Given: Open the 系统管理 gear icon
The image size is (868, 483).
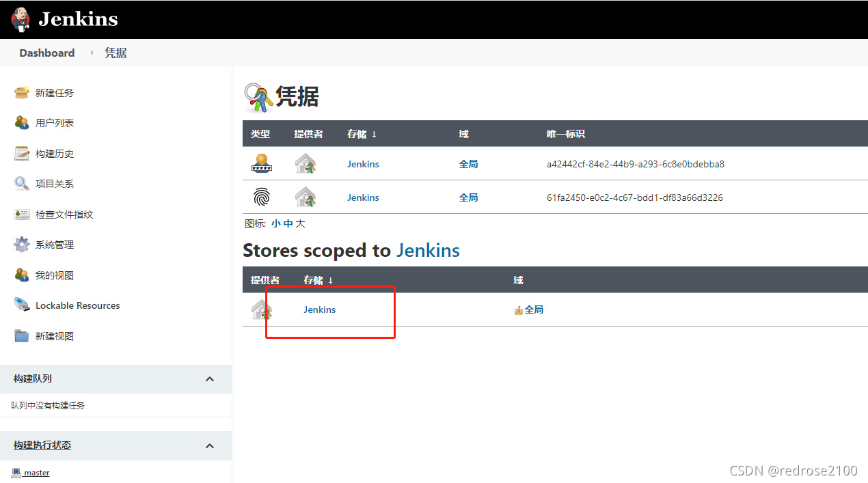Looking at the screenshot, I should [x=22, y=245].
